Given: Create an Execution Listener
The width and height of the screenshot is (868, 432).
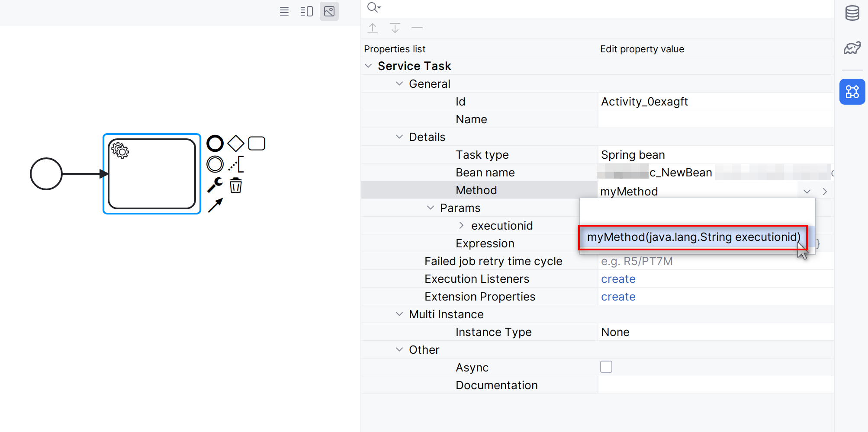Looking at the screenshot, I should click(x=618, y=279).
